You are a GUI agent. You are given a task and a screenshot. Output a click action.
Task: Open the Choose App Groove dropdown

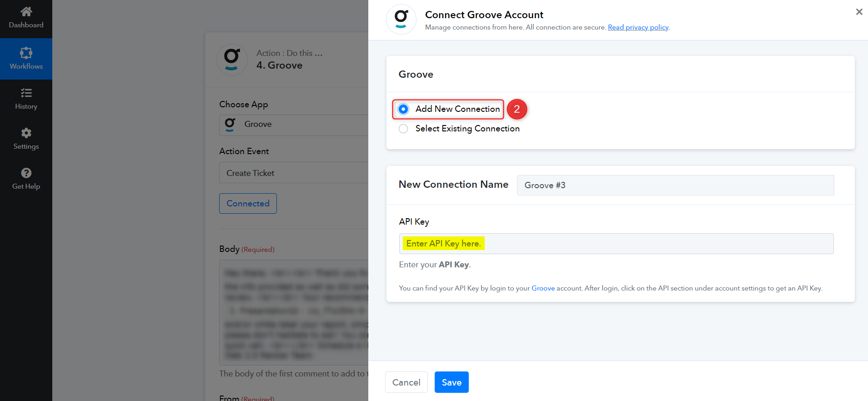click(x=294, y=125)
